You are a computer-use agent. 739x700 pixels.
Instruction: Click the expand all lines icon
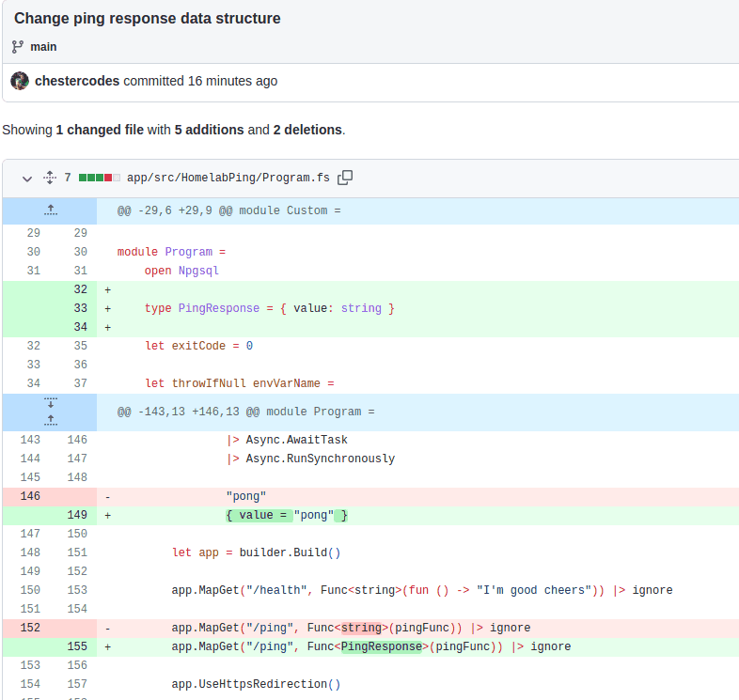49,178
